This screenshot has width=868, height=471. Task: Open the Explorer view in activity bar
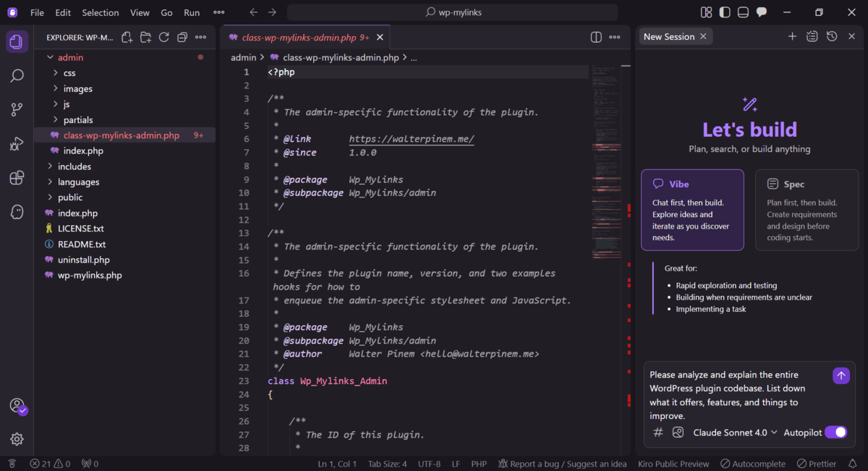pyautogui.click(x=17, y=41)
